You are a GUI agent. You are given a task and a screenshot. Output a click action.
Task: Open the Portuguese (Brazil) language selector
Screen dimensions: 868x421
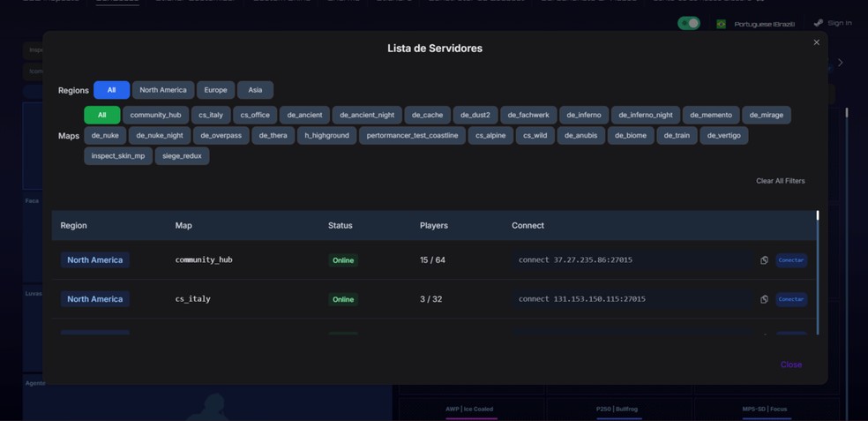coord(765,24)
